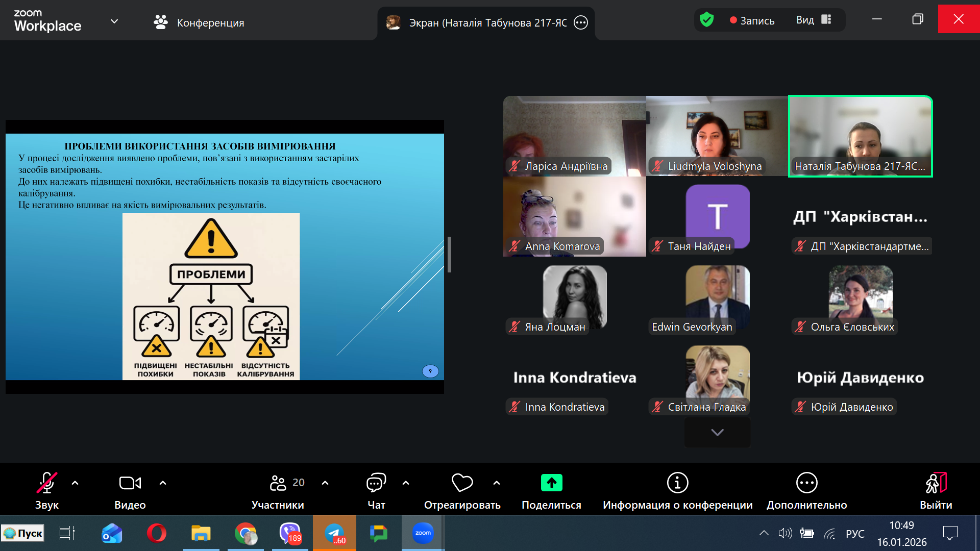
Task: Open screen share options ellipsis
Action: point(581,22)
